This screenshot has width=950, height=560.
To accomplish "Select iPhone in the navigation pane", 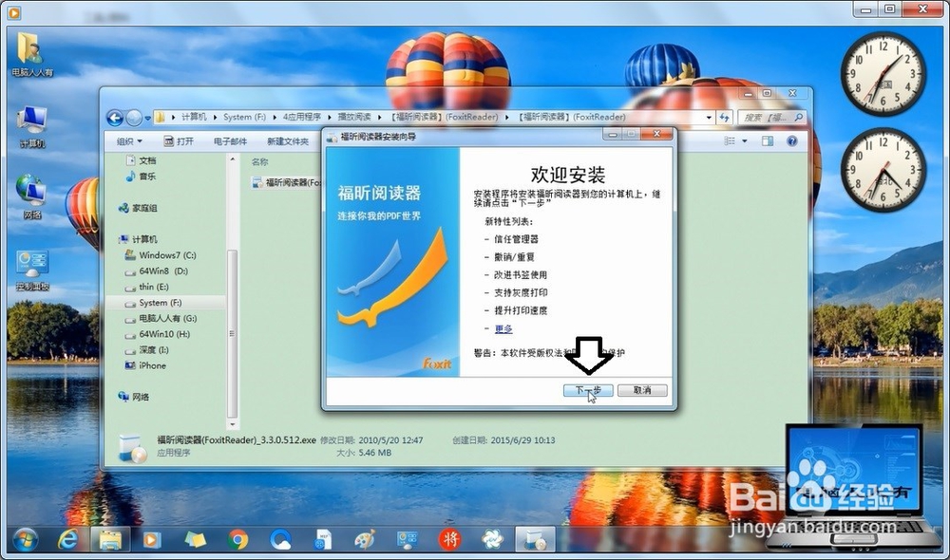I will click(145, 365).
